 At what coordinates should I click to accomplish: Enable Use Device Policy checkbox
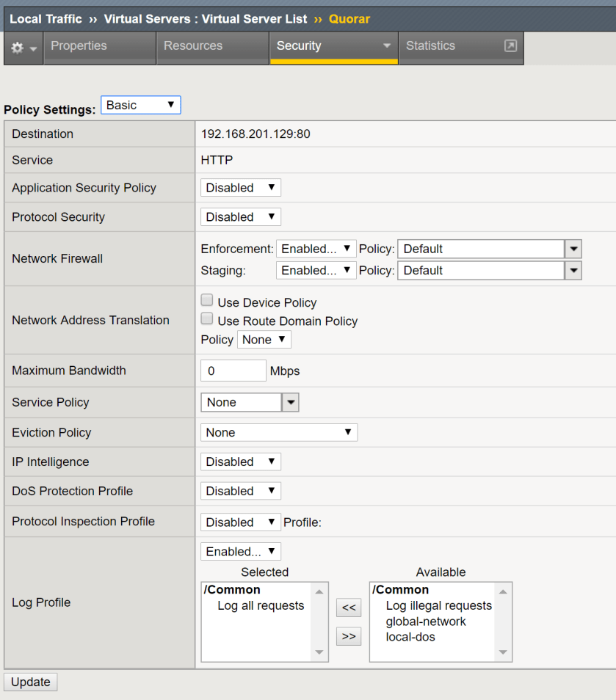pyautogui.click(x=207, y=301)
